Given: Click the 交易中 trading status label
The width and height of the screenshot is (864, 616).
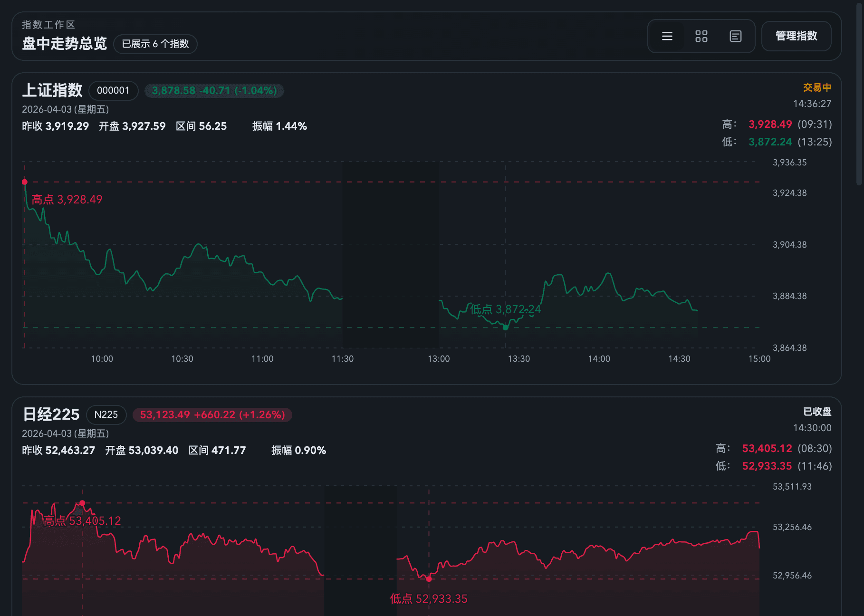Looking at the screenshot, I should click(817, 87).
